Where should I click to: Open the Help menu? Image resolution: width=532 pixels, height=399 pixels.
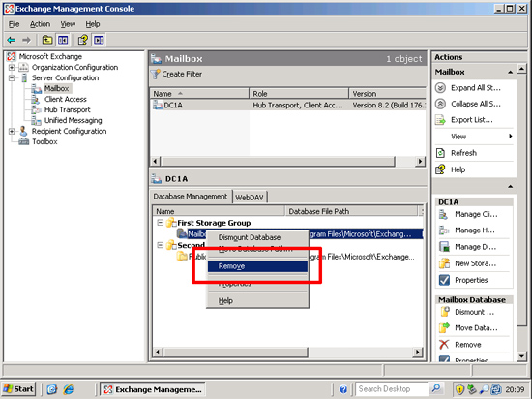tap(92, 24)
